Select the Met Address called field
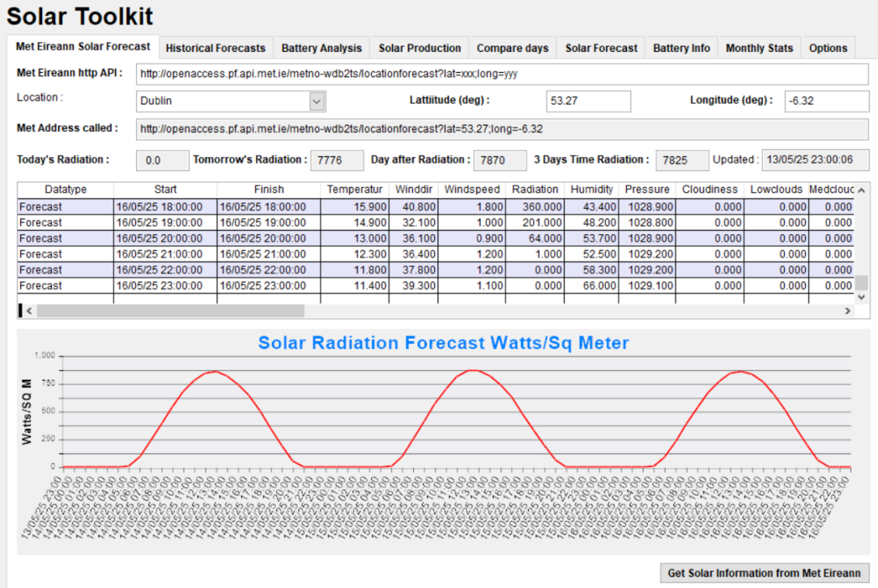The height and width of the screenshot is (588, 878). [x=501, y=130]
